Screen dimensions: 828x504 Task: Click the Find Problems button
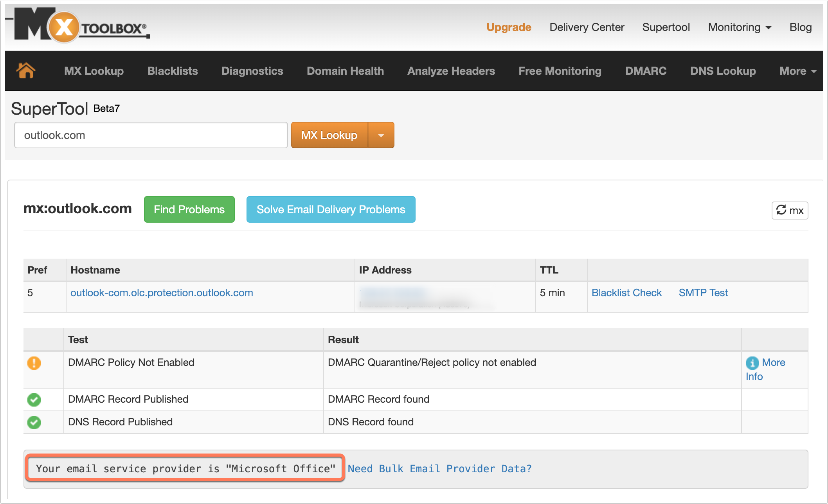coord(189,209)
